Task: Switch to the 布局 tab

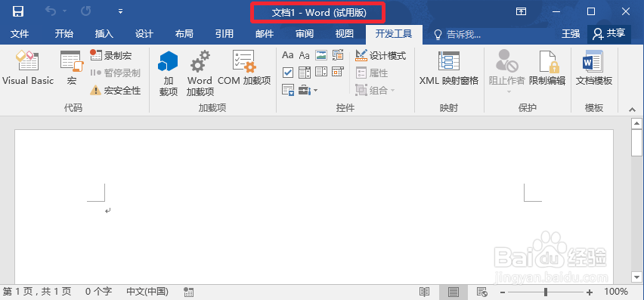Action: click(184, 34)
